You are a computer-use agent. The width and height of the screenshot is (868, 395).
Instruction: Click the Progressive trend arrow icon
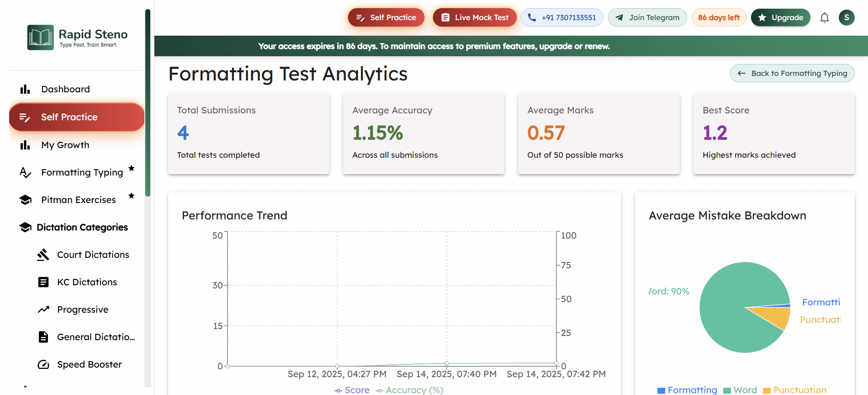pyautogui.click(x=43, y=310)
